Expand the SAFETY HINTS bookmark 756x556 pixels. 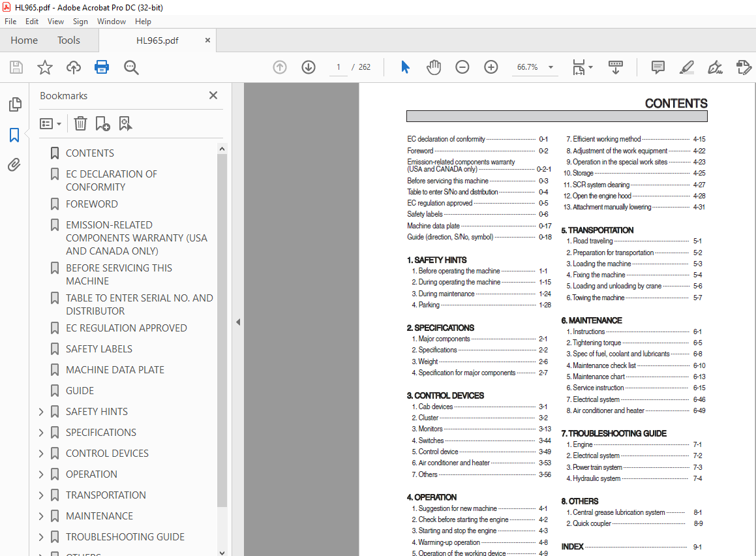click(x=41, y=412)
